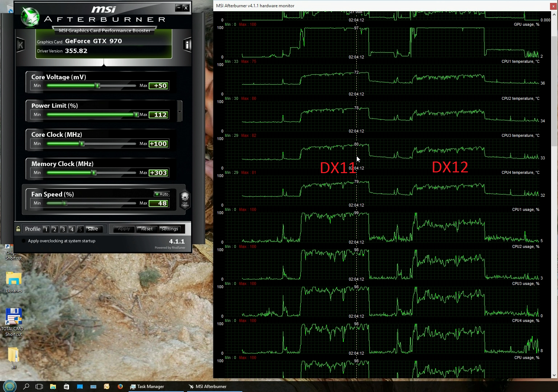Click the Core Clock slider handle
The image size is (558, 392).
click(x=82, y=144)
